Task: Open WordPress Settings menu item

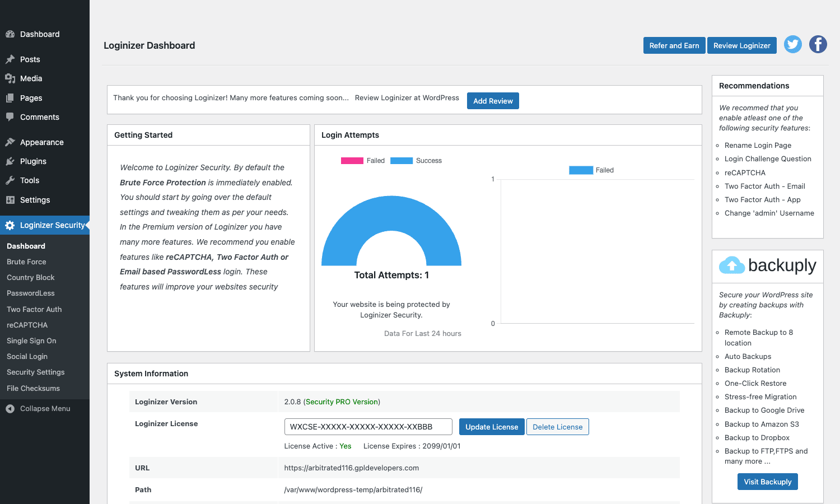Action: [x=45, y=200]
